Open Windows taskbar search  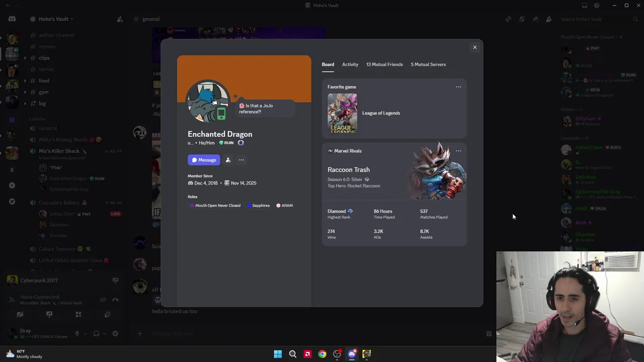pyautogui.click(x=292, y=354)
